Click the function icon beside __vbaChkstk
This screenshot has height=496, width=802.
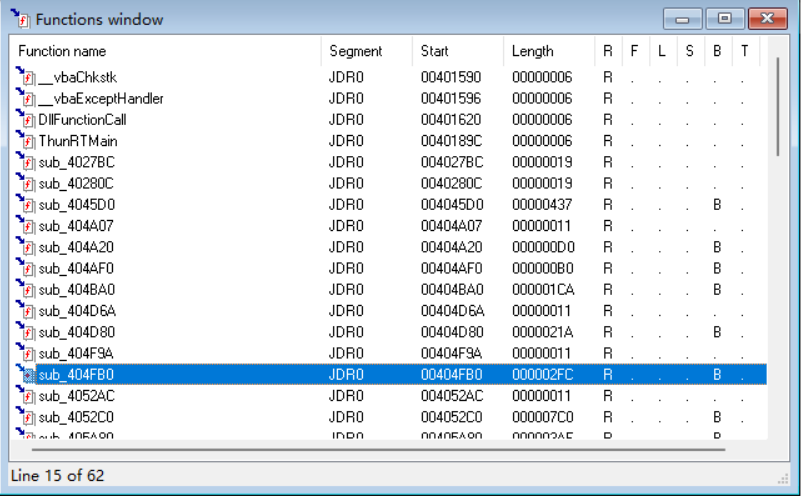point(26,76)
